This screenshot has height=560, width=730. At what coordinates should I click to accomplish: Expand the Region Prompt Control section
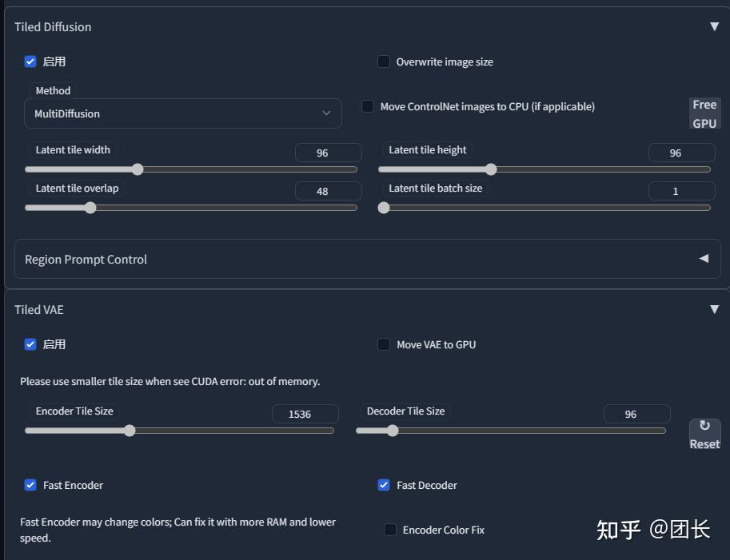(x=704, y=259)
